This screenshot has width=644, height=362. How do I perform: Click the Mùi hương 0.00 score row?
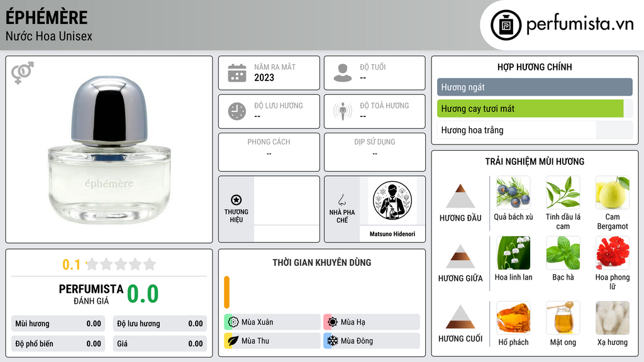pyautogui.click(x=58, y=324)
